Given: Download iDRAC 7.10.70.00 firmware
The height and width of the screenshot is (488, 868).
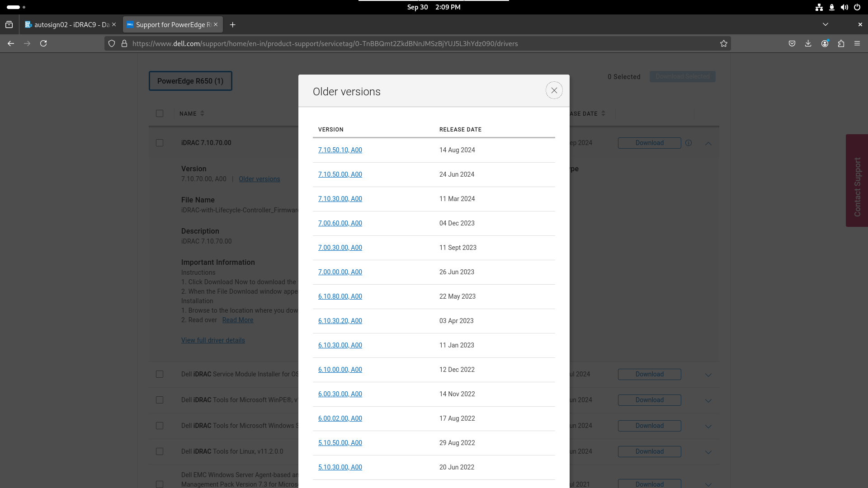Looking at the screenshot, I should coord(649,143).
